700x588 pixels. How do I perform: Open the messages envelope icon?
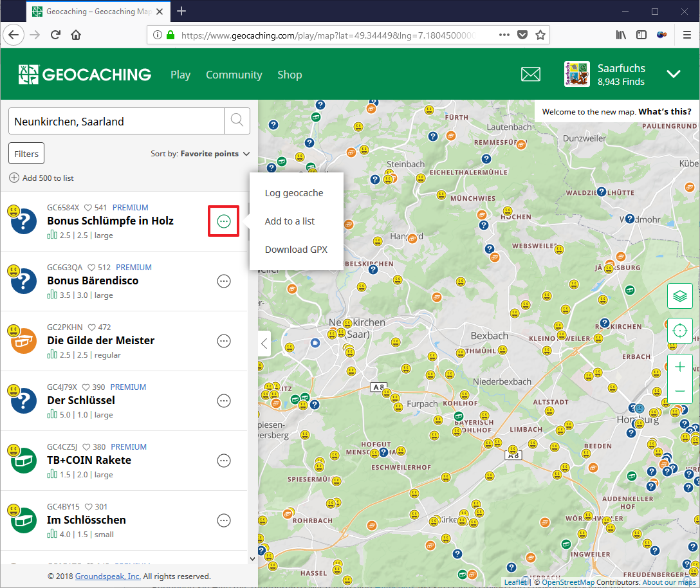(x=531, y=74)
